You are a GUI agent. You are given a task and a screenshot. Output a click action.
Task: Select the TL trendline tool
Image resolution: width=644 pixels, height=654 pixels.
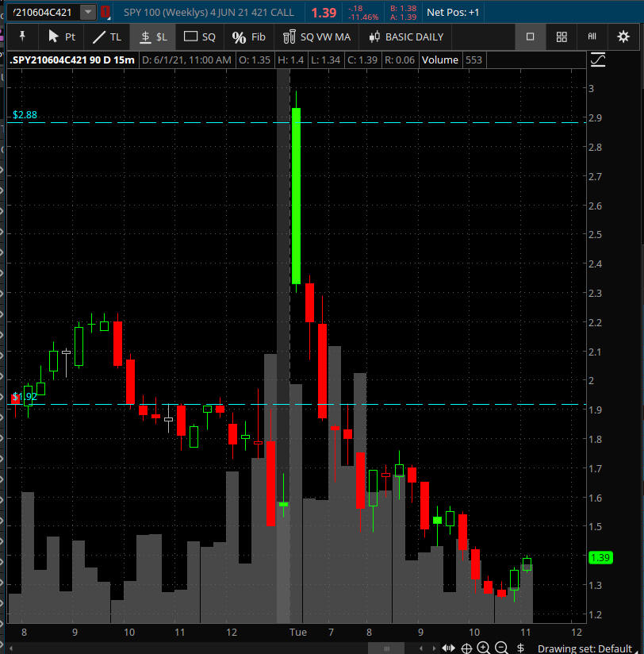(x=107, y=37)
